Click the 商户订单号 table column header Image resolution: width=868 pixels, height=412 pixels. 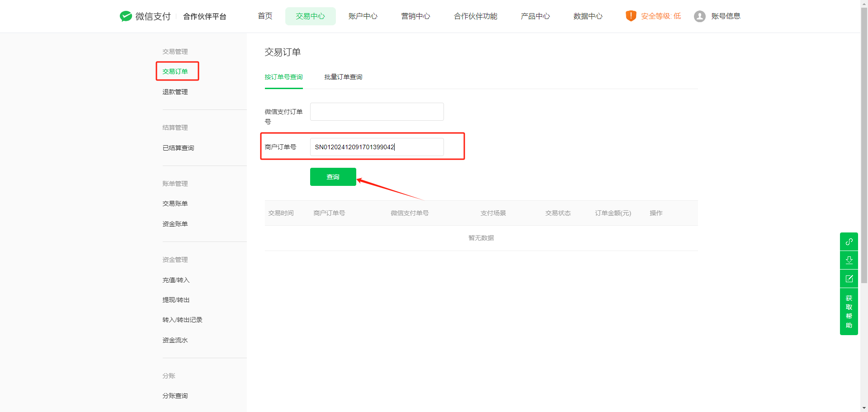(x=329, y=213)
